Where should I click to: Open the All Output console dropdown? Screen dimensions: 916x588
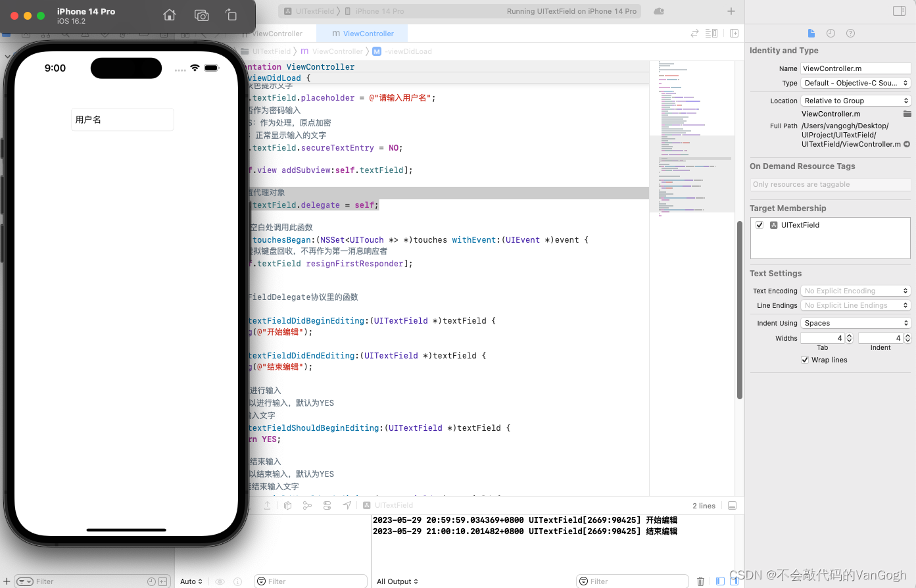[x=397, y=581]
